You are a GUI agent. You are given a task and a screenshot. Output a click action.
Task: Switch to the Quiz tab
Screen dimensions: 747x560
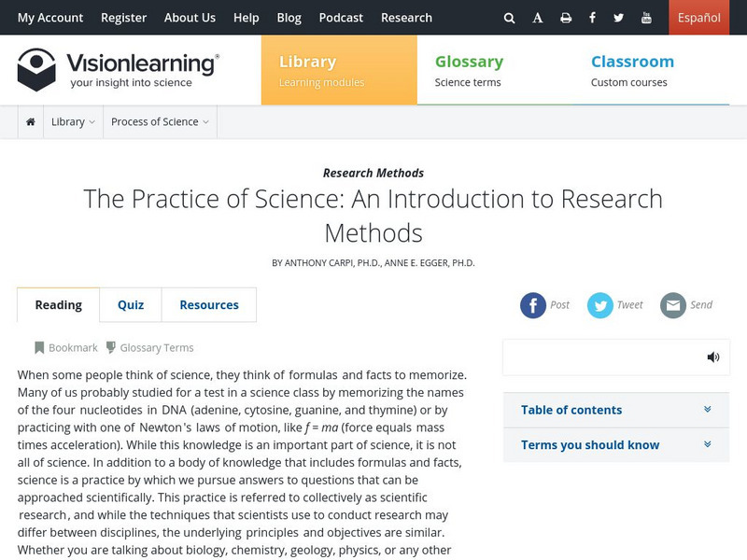131,305
